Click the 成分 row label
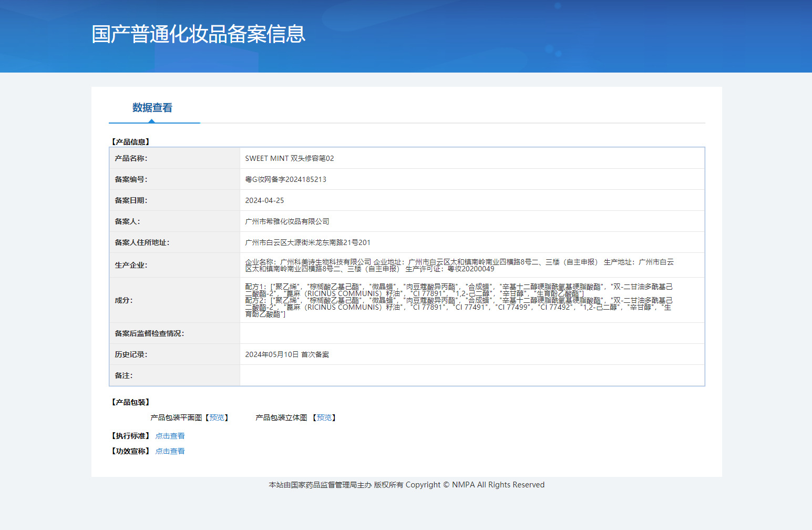This screenshot has height=530, width=812. [124, 300]
